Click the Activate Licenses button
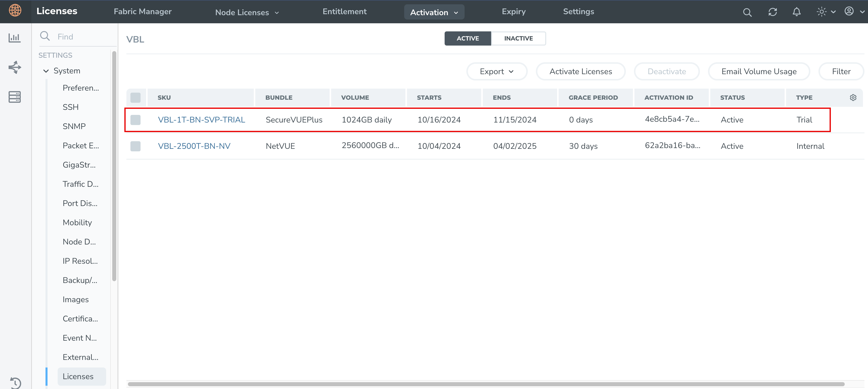Viewport: 868px width, 389px height. coord(580,72)
